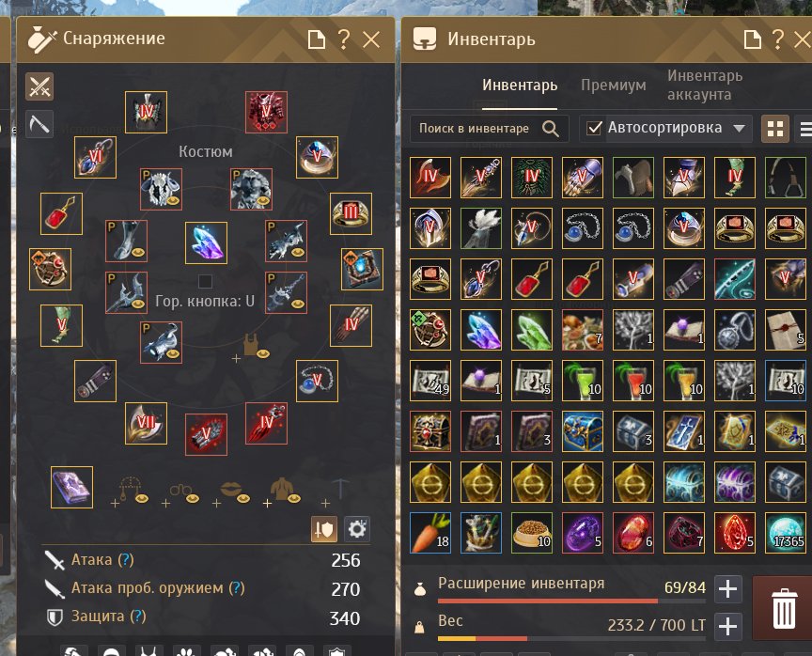Click the sword and shield stats icon
The width and height of the screenshot is (812, 656).
pos(324,529)
